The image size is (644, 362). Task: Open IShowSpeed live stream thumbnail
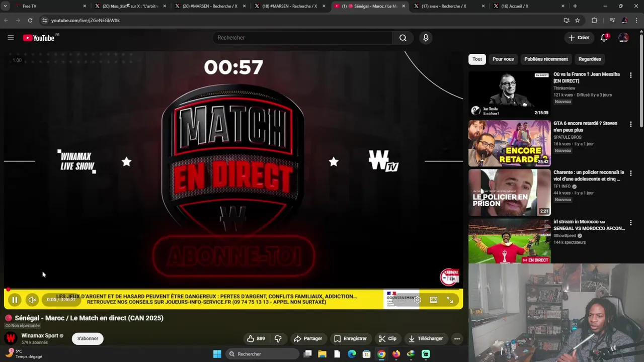pyautogui.click(x=509, y=241)
